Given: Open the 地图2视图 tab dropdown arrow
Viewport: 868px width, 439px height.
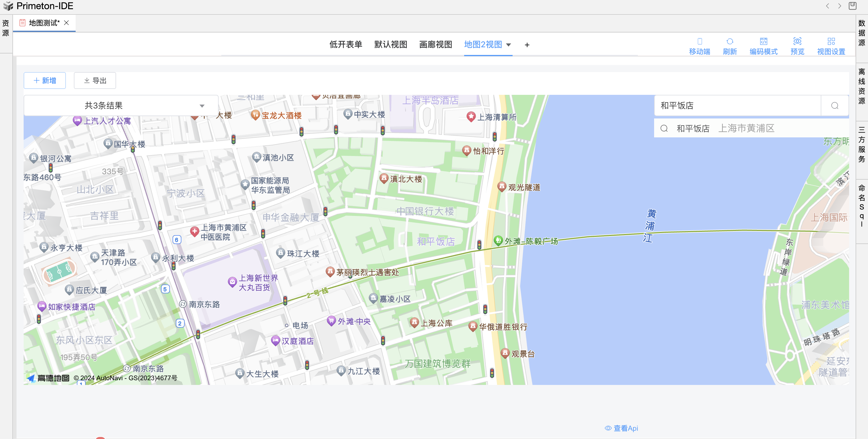Looking at the screenshot, I should [x=509, y=45].
